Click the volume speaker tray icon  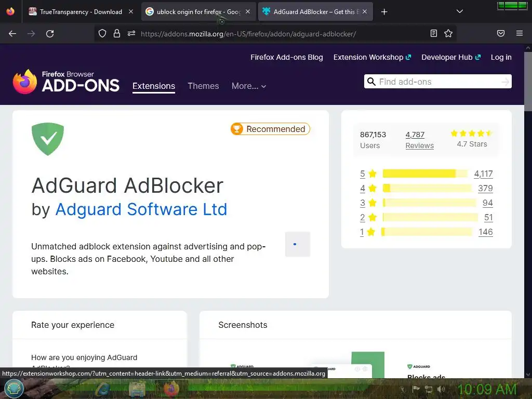[x=441, y=389]
